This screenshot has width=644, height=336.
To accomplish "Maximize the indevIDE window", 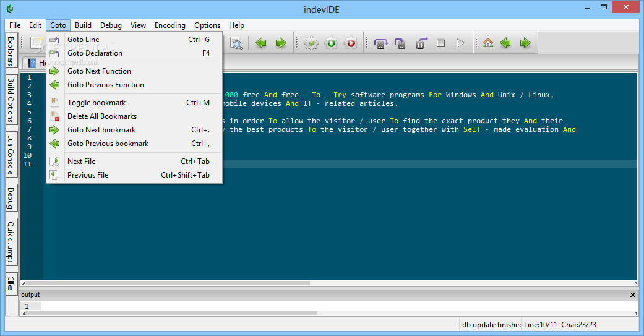I will [x=603, y=7].
